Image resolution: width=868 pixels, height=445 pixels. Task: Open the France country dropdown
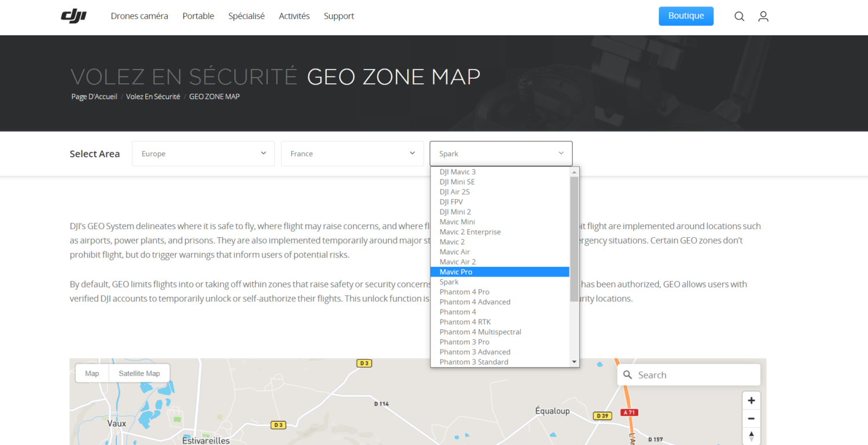pos(352,154)
